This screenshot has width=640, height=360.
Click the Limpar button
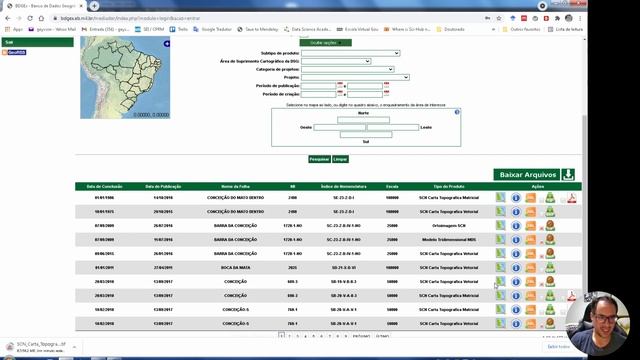pos(340,159)
